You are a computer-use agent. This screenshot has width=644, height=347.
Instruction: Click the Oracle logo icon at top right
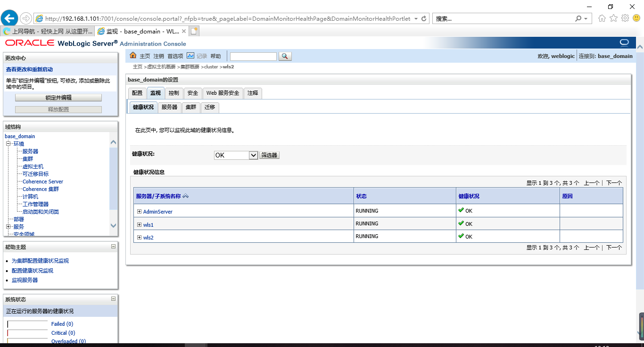624,43
